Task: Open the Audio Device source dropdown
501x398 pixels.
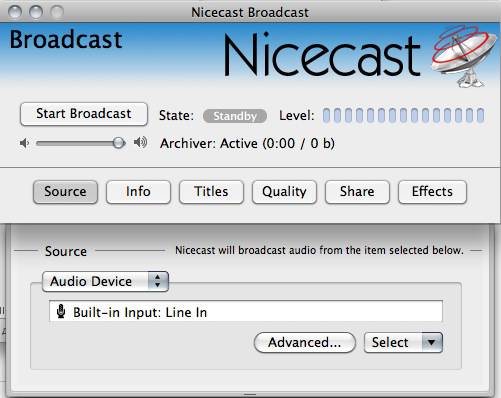Action: [105, 282]
